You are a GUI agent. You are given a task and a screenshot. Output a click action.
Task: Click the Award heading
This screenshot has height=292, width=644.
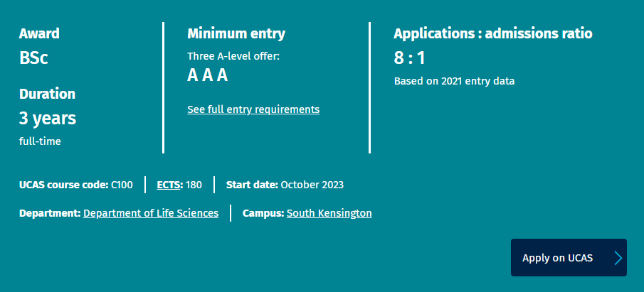click(39, 33)
